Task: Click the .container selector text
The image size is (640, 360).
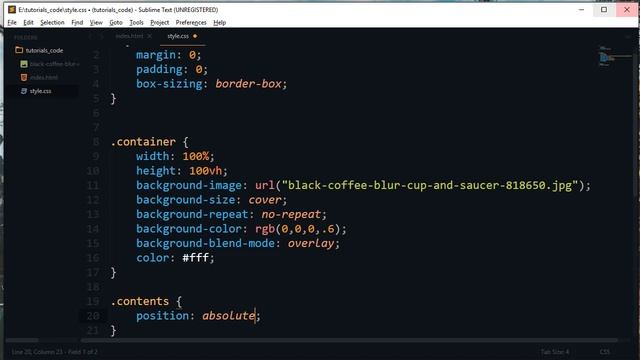Action: pyautogui.click(x=143, y=142)
